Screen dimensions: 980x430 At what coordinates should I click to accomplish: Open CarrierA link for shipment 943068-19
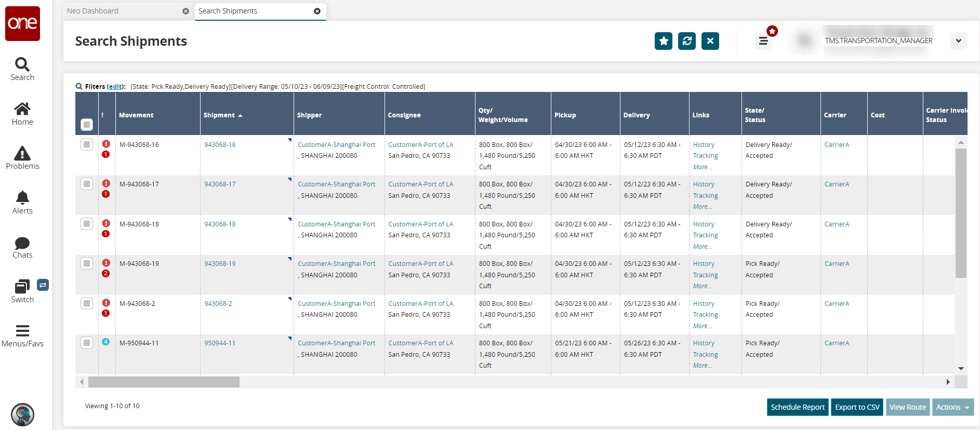[837, 264]
